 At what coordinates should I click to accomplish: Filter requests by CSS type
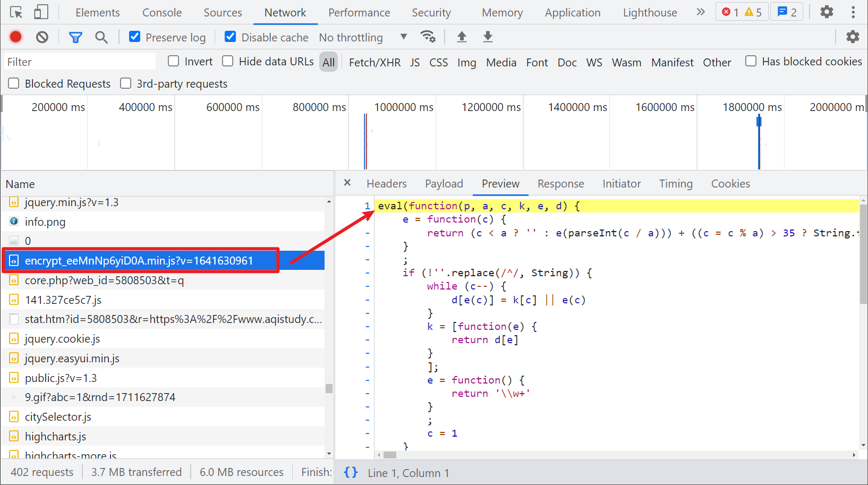(438, 62)
